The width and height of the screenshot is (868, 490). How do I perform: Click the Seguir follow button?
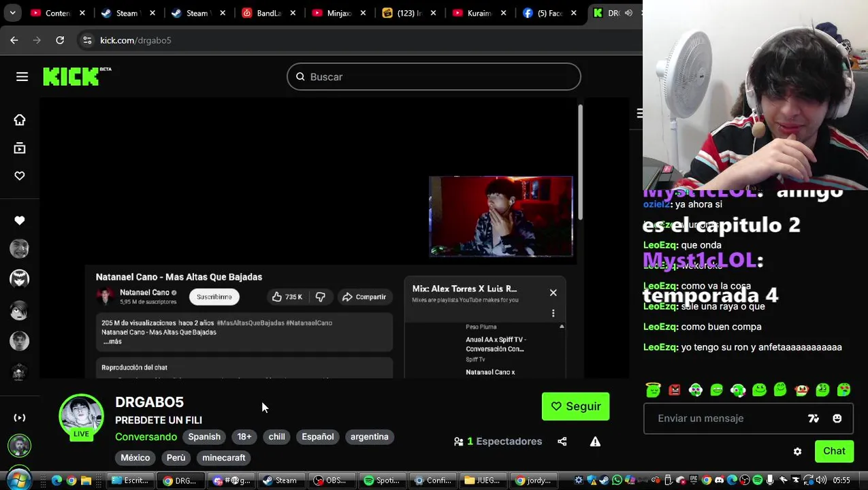coord(575,406)
